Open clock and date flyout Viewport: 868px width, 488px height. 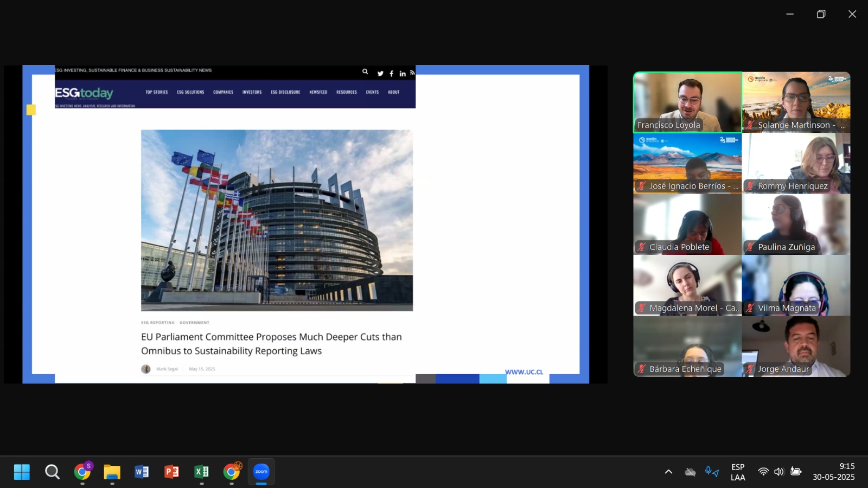[x=833, y=472]
